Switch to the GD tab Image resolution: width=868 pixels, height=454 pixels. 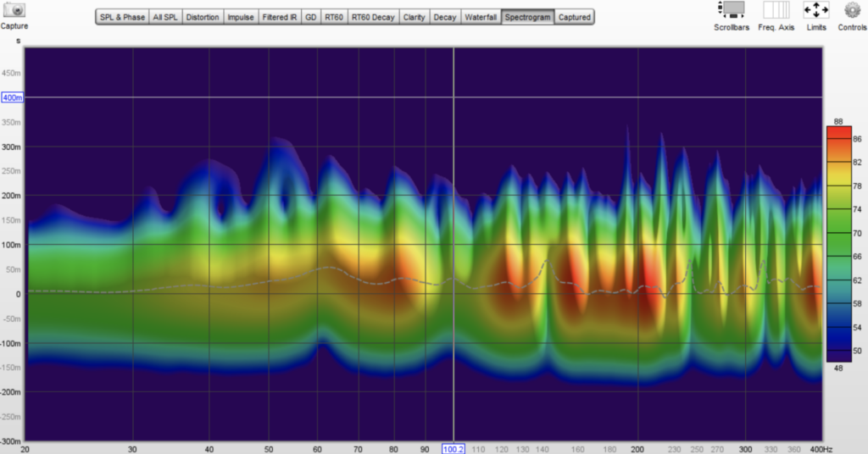pyautogui.click(x=311, y=17)
